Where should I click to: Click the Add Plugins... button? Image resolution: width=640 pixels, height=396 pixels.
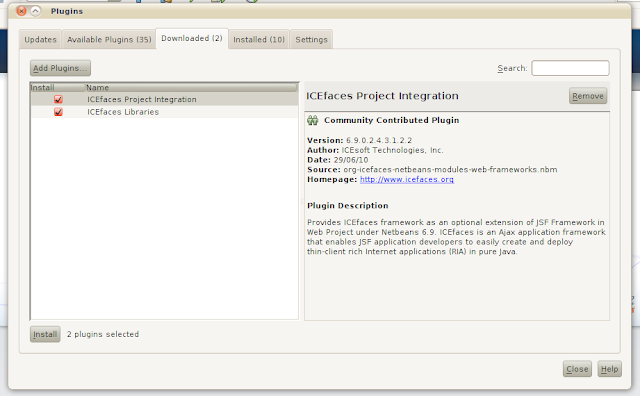pyautogui.click(x=60, y=68)
